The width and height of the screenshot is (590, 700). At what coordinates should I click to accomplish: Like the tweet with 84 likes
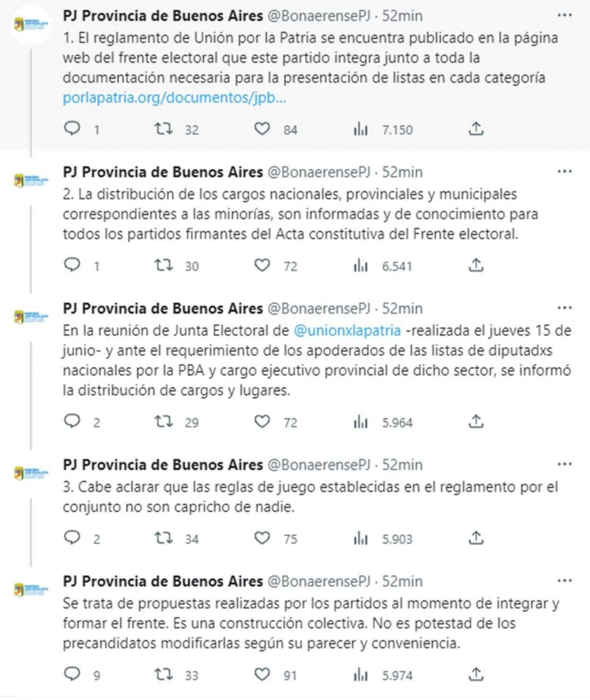(262, 128)
